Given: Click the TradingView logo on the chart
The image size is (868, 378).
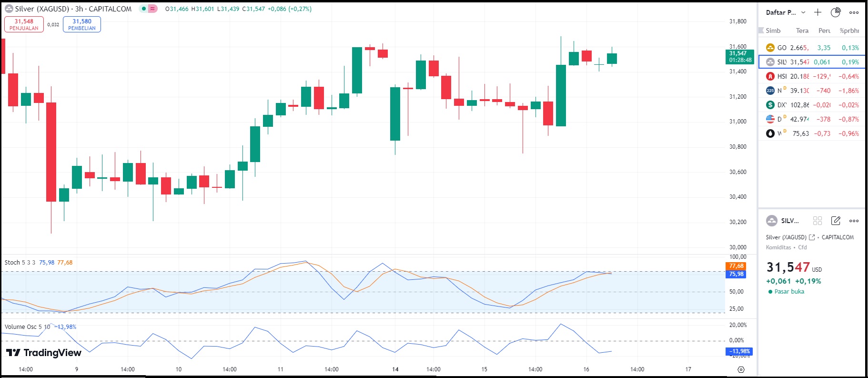Looking at the screenshot, I should (44, 353).
